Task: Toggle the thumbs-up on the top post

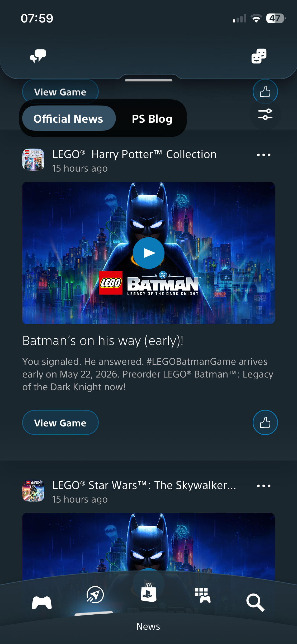Action: 265,91
